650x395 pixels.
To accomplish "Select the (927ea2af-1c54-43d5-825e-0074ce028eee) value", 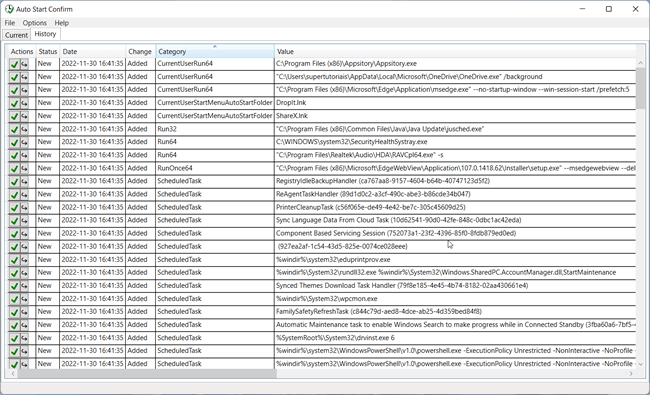I will (343, 247).
